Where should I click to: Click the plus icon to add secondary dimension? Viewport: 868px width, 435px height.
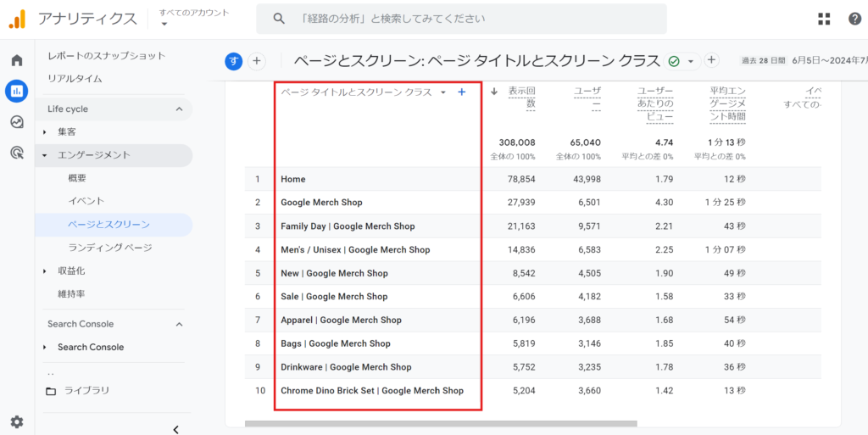(461, 92)
